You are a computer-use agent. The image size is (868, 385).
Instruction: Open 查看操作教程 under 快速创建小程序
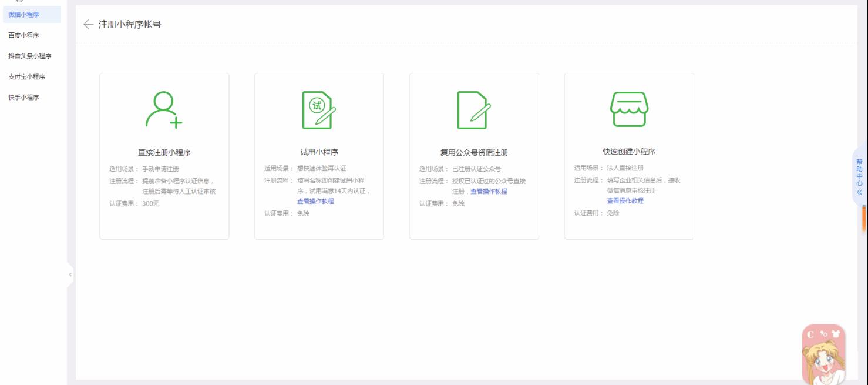tap(624, 202)
